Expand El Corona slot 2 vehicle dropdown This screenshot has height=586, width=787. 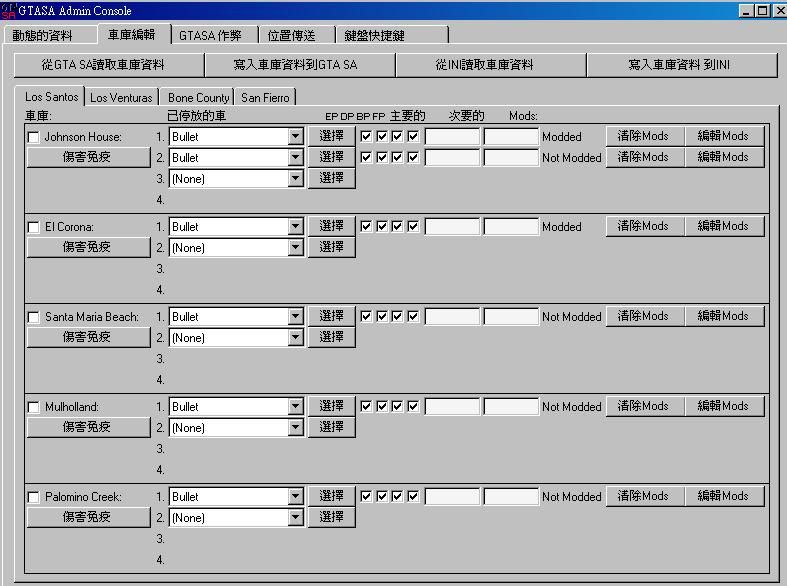coord(295,248)
